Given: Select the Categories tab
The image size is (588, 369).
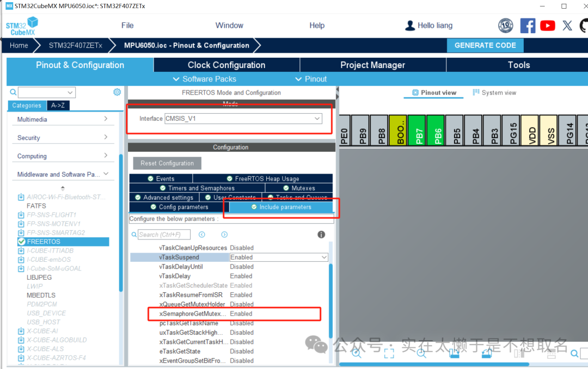Looking at the screenshot, I should point(27,106).
